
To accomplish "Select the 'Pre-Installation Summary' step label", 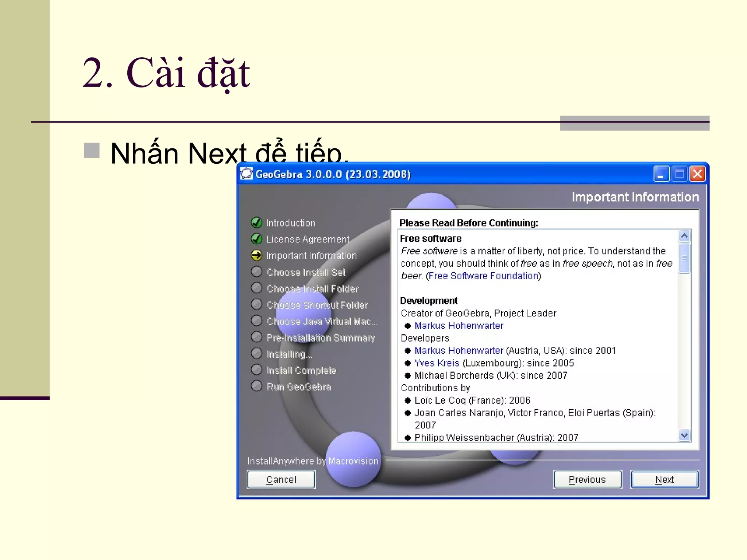I will click(x=321, y=338).
